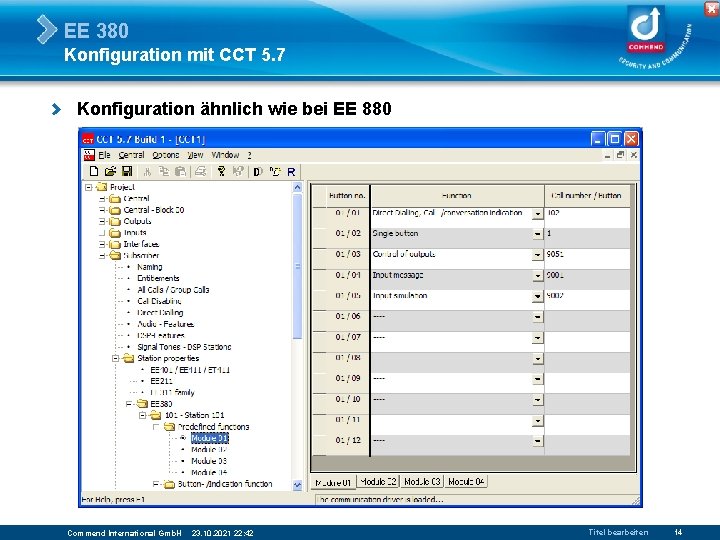Click the Copy toolbar icon
The width and height of the screenshot is (720, 540).
[164, 171]
